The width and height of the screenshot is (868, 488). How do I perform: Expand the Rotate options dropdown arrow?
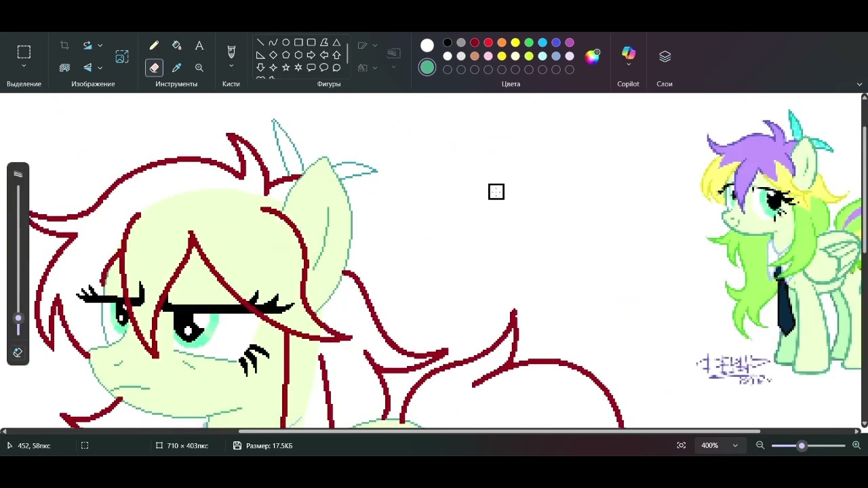100,45
